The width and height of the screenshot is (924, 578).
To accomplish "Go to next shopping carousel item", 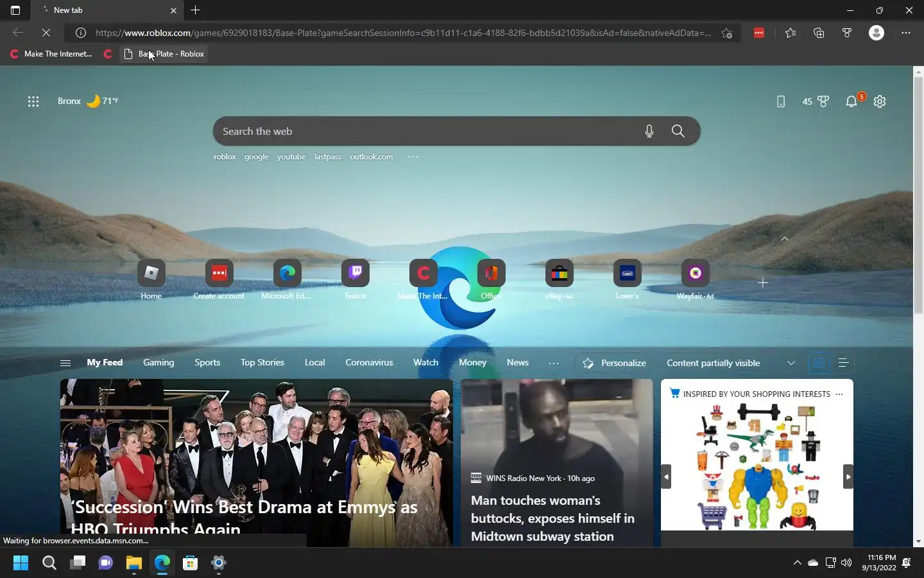I will (848, 477).
